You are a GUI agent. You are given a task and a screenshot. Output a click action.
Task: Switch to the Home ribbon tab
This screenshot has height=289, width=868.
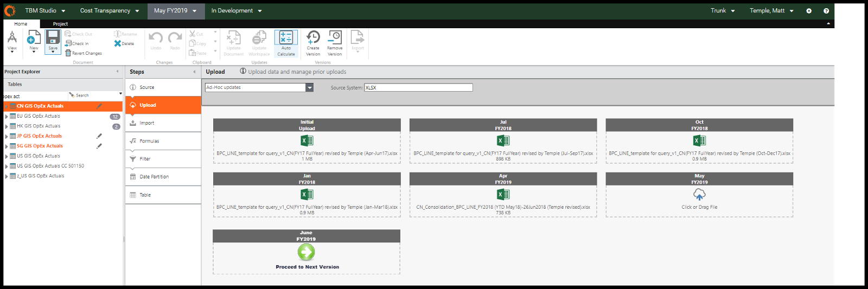click(x=21, y=24)
